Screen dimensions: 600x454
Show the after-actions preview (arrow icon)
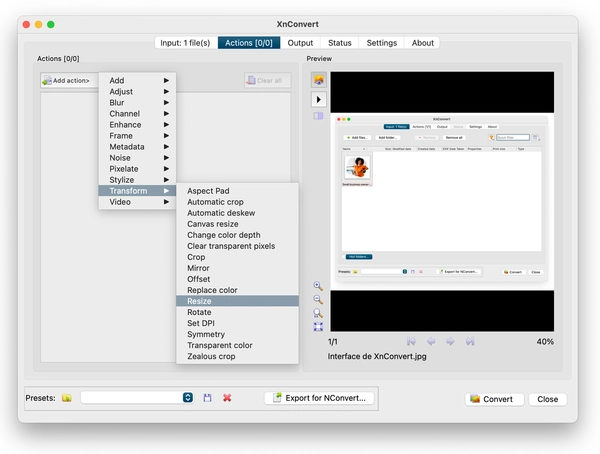[x=319, y=99]
